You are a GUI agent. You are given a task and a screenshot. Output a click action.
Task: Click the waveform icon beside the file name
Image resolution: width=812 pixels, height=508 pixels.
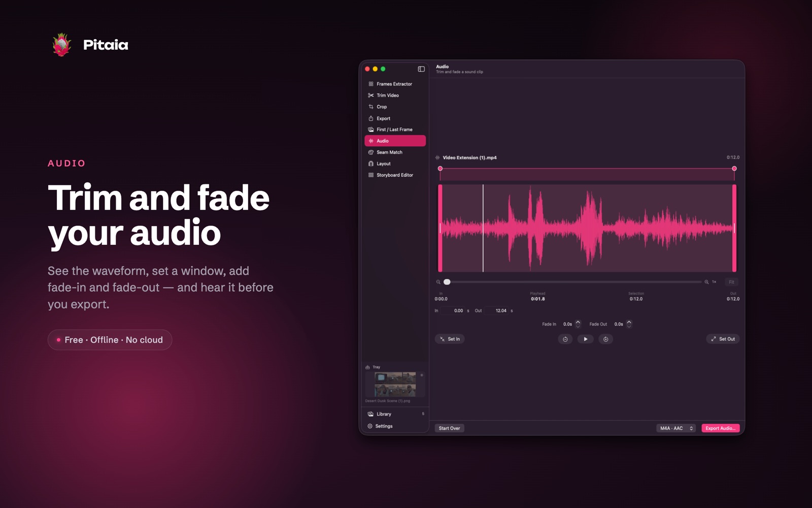437,157
